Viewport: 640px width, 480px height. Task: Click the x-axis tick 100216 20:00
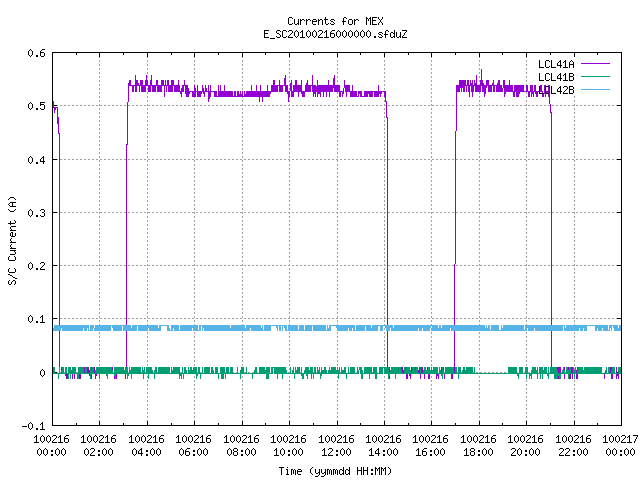click(x=525, y=446)
